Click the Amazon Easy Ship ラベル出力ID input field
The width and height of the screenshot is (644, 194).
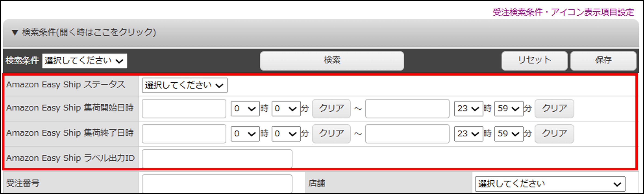pyautogui.click(x=217, y=158)
